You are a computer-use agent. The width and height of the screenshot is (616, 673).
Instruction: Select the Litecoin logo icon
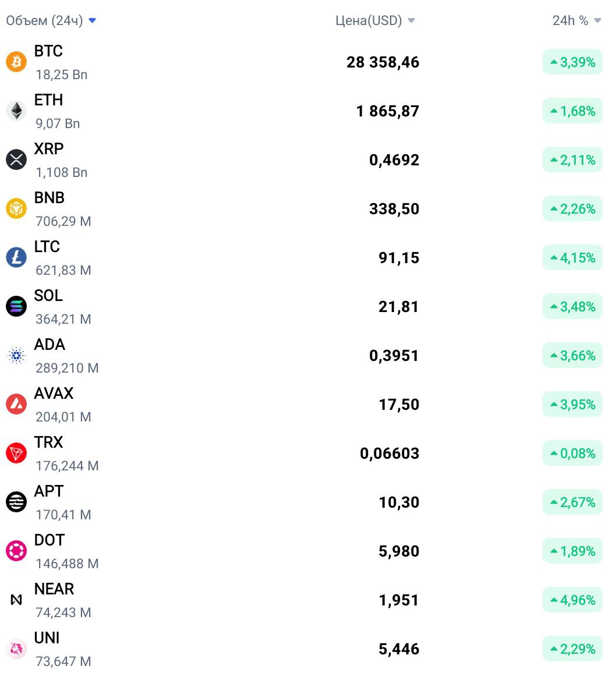point(16,257)
